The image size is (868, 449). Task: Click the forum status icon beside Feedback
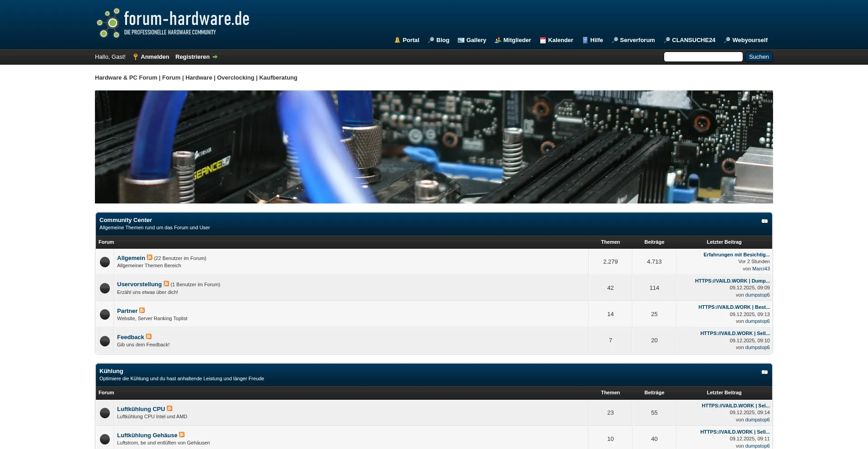pos(104,340)
